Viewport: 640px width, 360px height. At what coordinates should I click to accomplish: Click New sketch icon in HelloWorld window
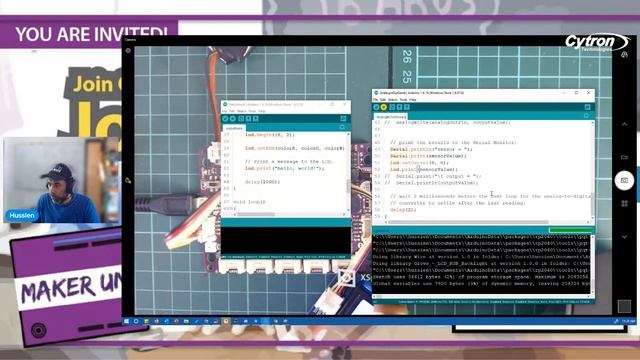pyautogui.click(x=241, y=118)
